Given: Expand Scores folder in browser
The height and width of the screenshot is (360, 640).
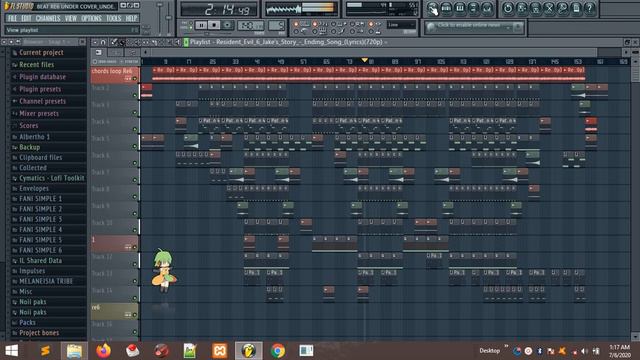Looking at the screenshot, I should coord(29,126).
